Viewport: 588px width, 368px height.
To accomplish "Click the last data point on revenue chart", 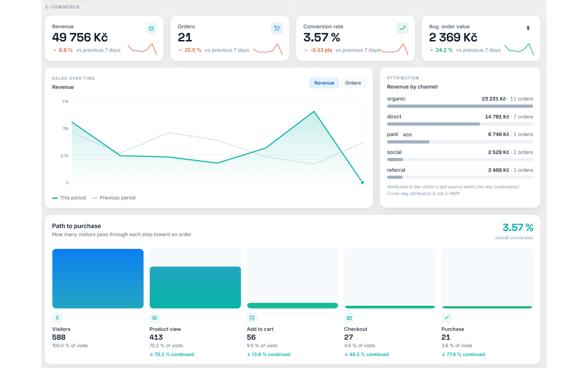I will [362, 183].
